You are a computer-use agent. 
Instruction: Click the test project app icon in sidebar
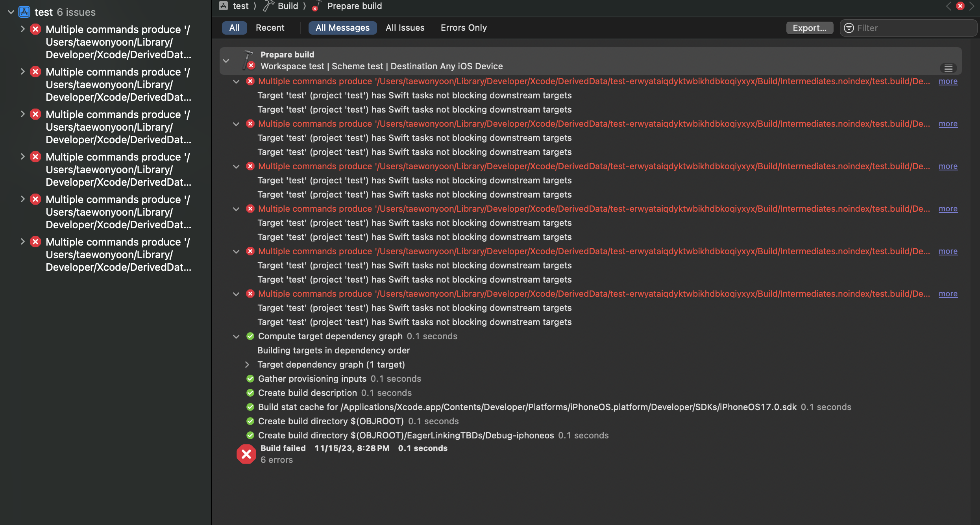24,12
